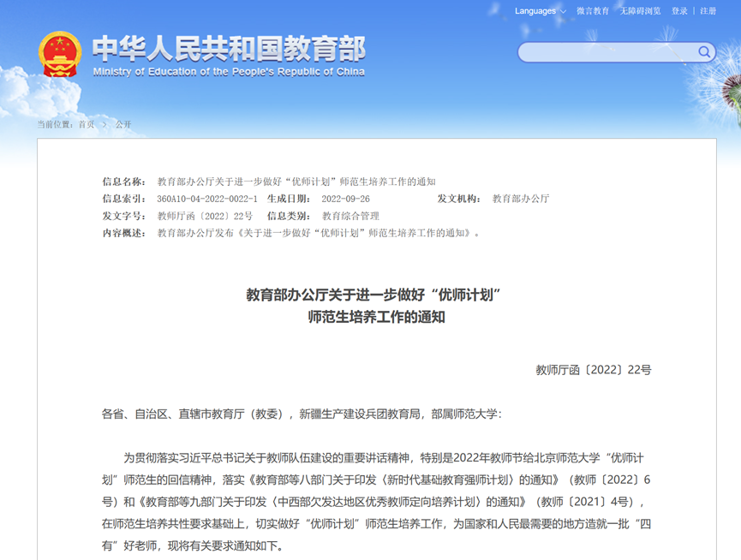The image size is (741, 560).
Task: Click the 发文字号 label
Action: [124, 217]
